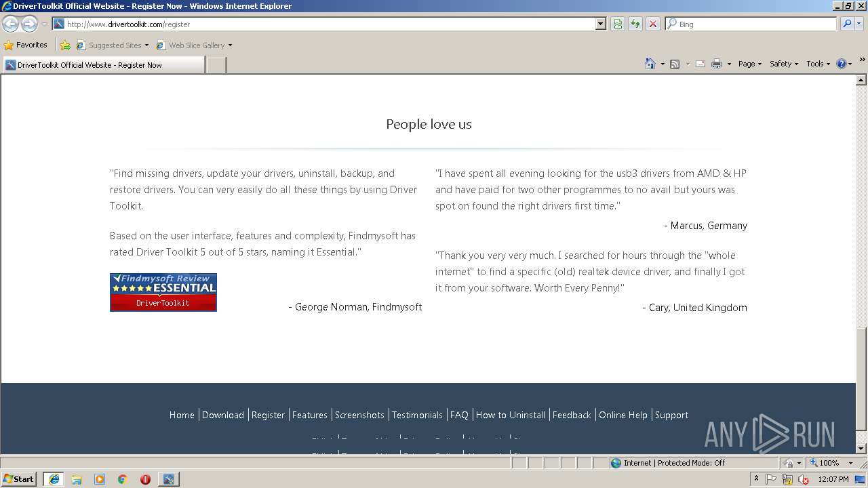Open the Screenshots footer link
868x488 pixels.
(x=359, y=415)
